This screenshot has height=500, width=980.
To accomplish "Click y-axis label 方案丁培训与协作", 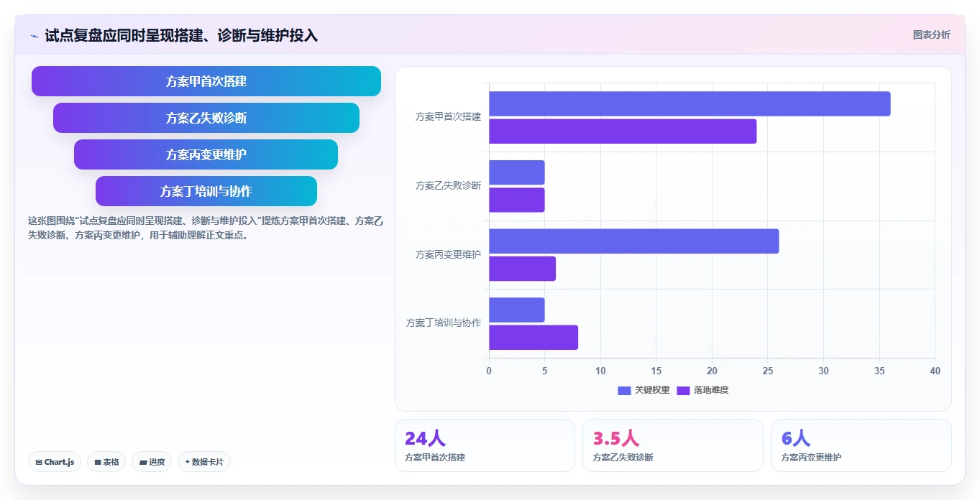I will click(444, 323).
